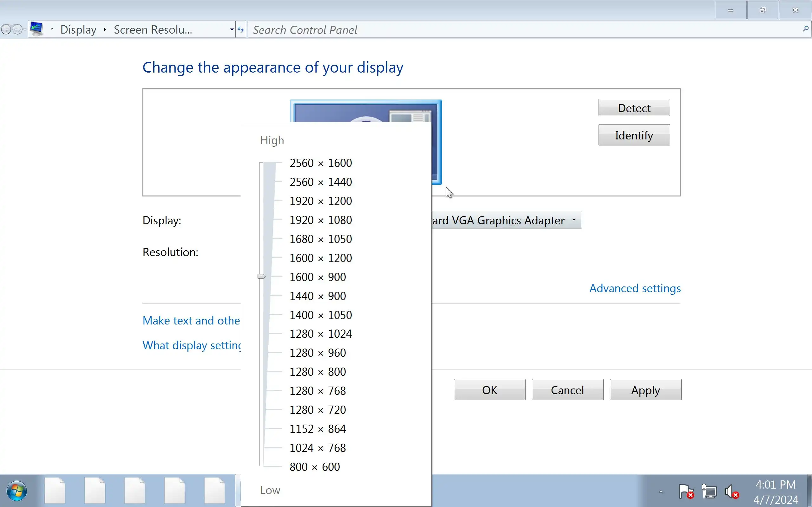The width and height of the screenshot is (812, 507).
Task: Click the network status tray icon
Action: (x=709, y=492)
